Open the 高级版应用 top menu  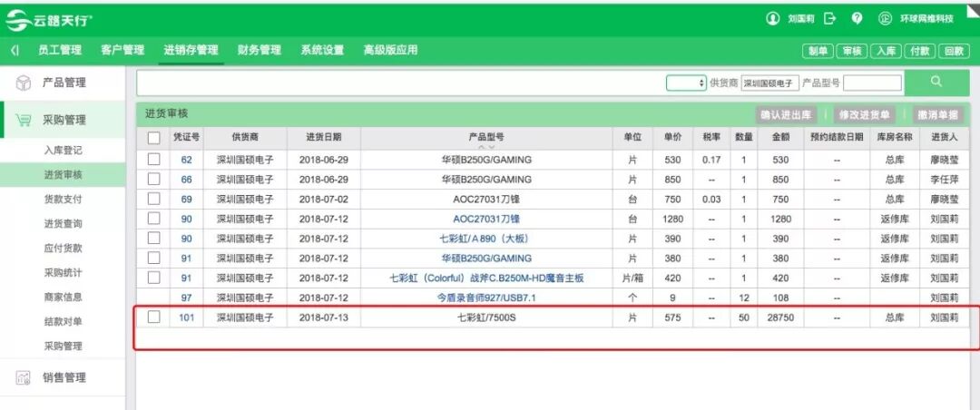(390, 50)
